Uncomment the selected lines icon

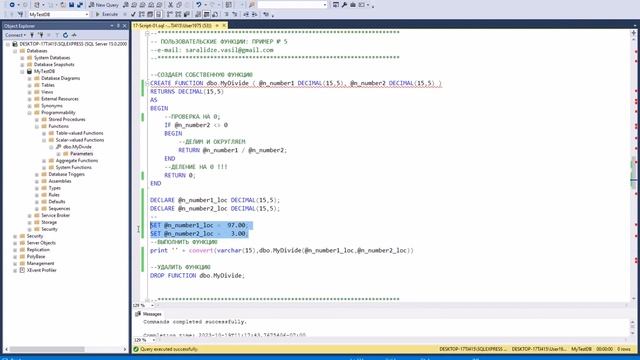[x=235, y=14]
